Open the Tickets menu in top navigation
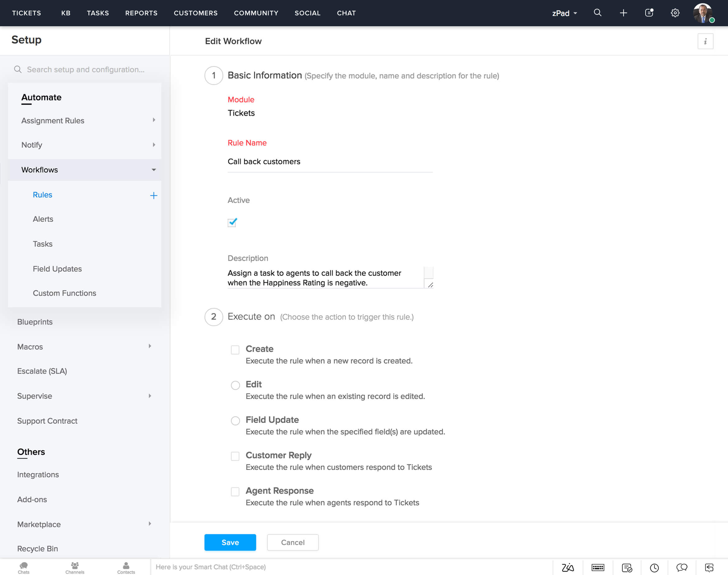The width and height of the screenshot is (728, 575). 26,13
